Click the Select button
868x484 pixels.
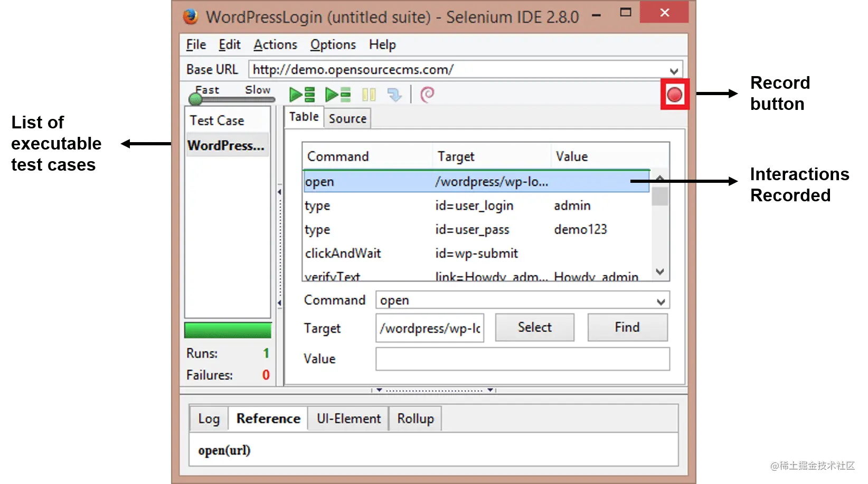click(534, 328)
